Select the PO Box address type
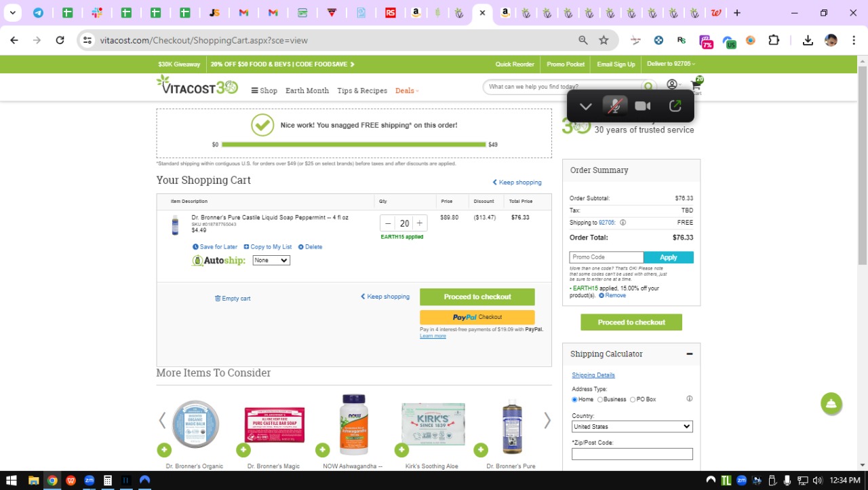Image resolution: width=868 pixels, height=490 pixels. [633, 400]
